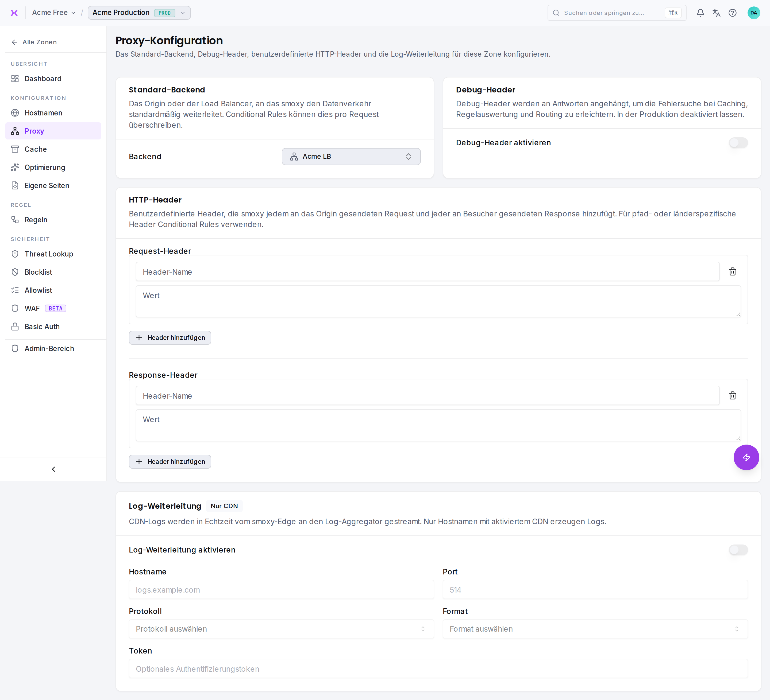Click the purple lightning floating button
The height and width of the screenshot is (700, 770).
coord(746,457)
